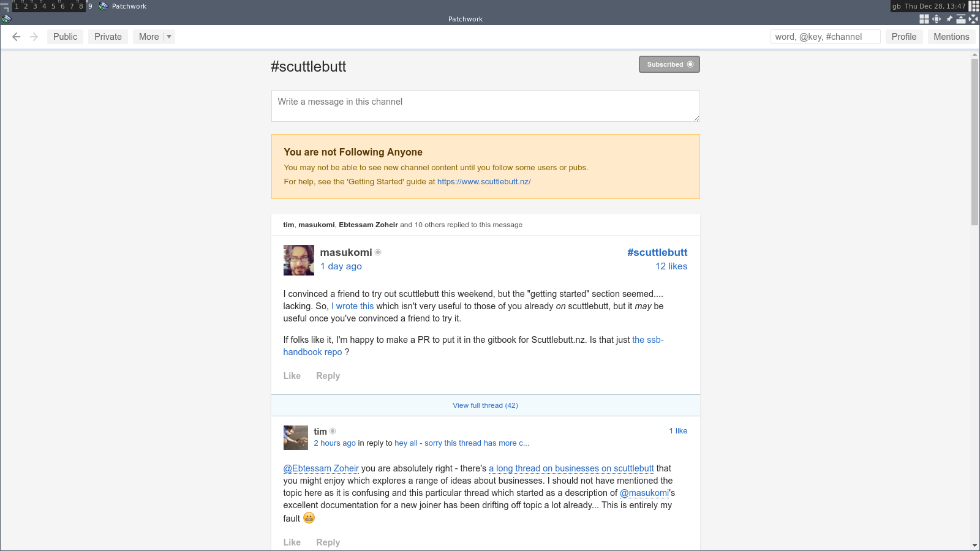Viewport: 980px width, 551px height.
Task: Open the Private messages tab
Action: click(108, 37)
